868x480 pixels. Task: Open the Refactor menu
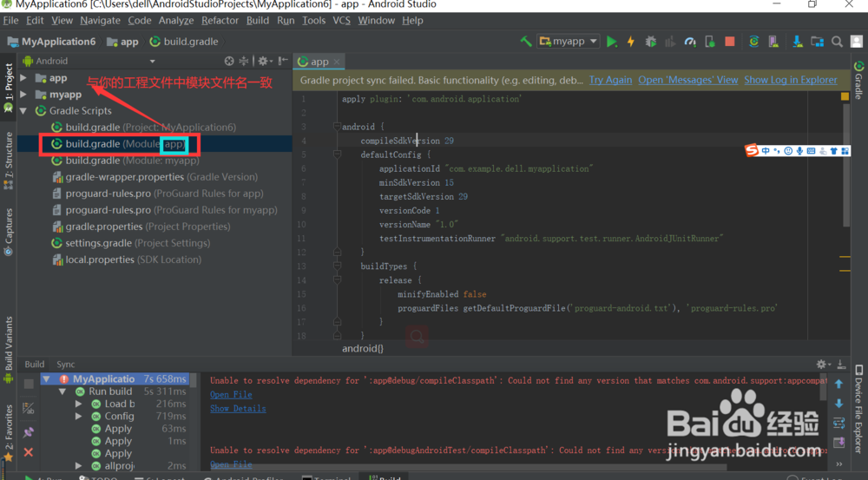[220, 21]
